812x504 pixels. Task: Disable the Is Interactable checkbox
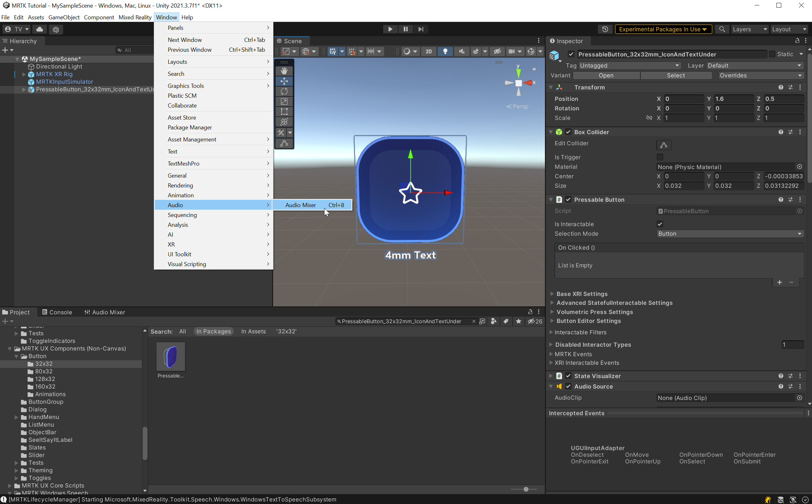(x=660, y=224)
